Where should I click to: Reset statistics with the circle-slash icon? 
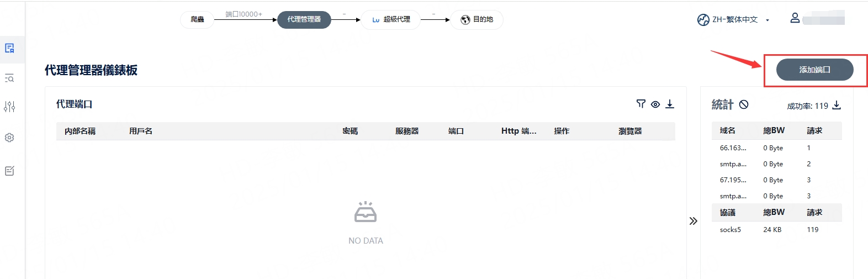pyautogui.click(x=744, y=104)
